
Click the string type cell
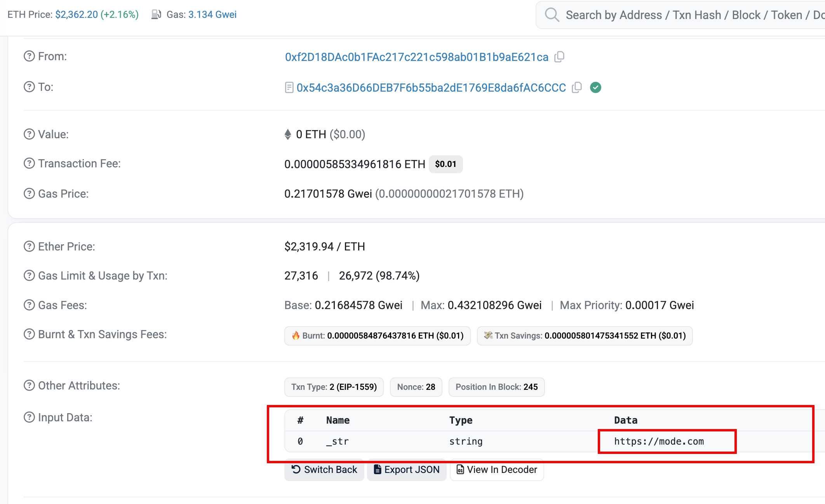pyautogui.click(x=466, y=441)
